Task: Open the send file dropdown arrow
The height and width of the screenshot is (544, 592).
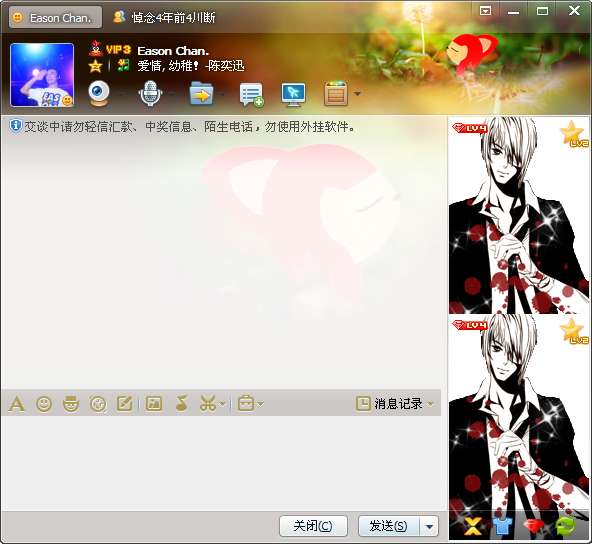Action: pos(223,94)
